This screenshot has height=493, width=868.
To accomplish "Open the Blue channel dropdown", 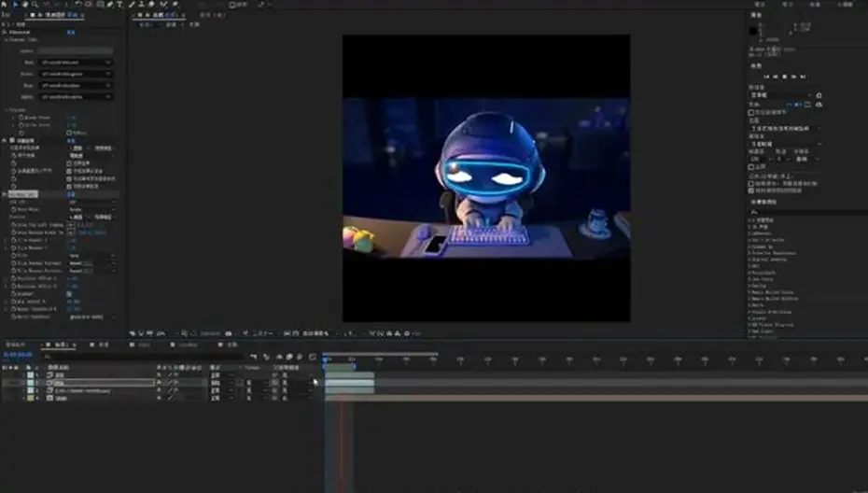I will tap(76, 85).
